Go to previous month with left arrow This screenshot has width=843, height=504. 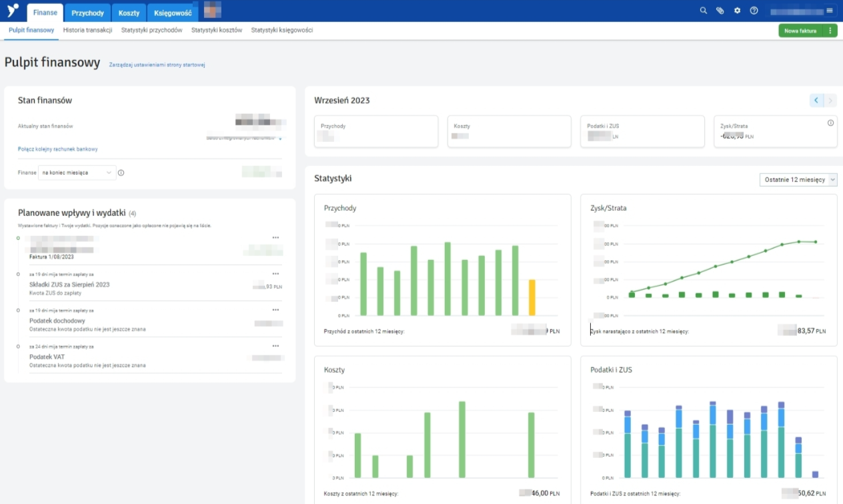coord(816,101)
